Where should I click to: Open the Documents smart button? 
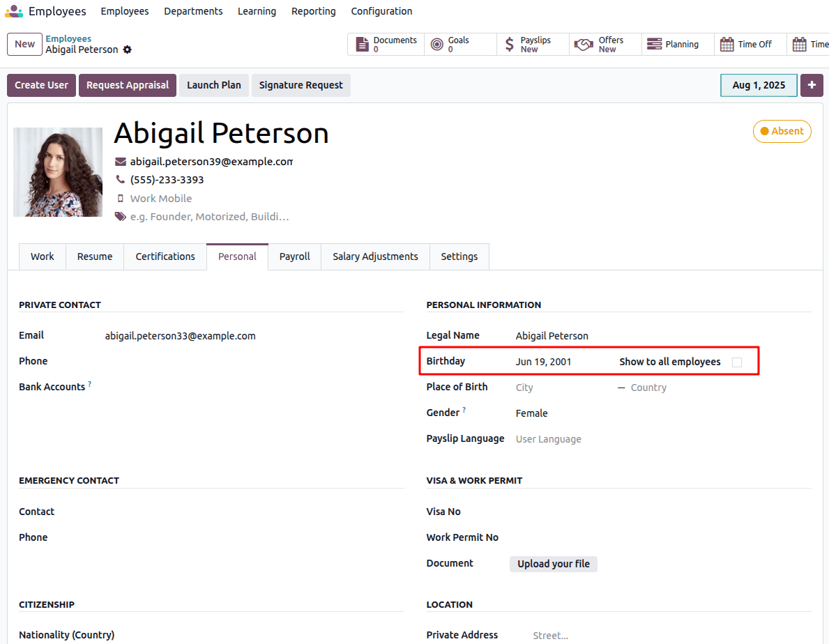(x=386, y=45)
